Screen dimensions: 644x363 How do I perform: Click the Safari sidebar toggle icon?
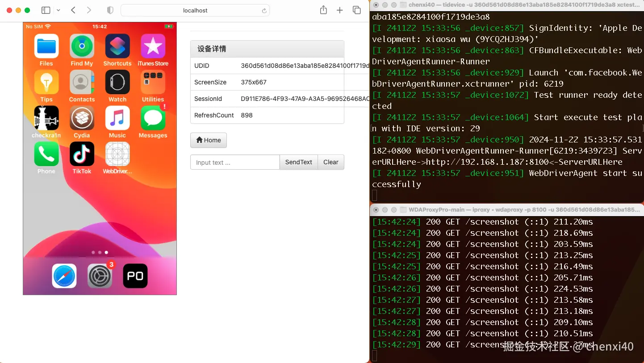coord(46,10)
